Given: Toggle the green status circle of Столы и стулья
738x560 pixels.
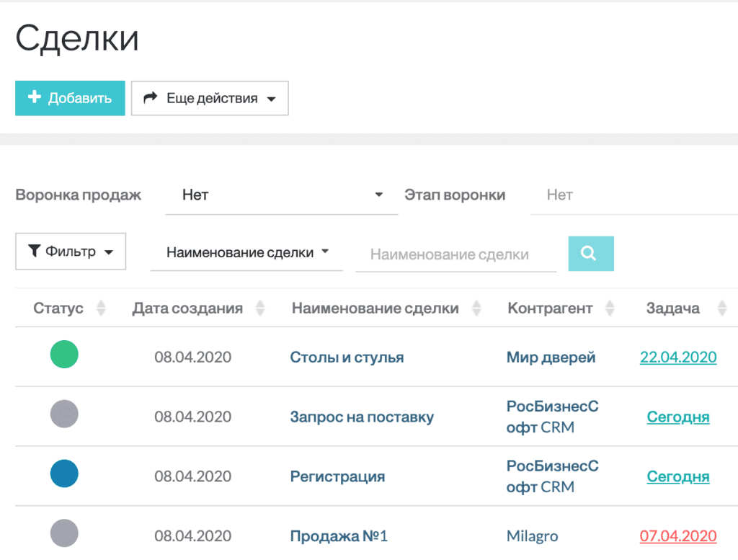Looking at the screenshot, I should tap(64, 355).
